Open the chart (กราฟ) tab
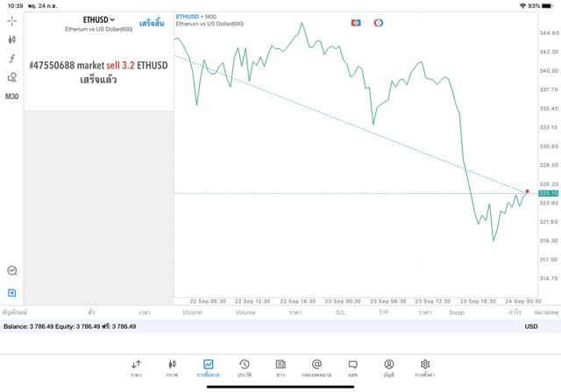This screenshot has height=392, width=561. coord(172,367)
